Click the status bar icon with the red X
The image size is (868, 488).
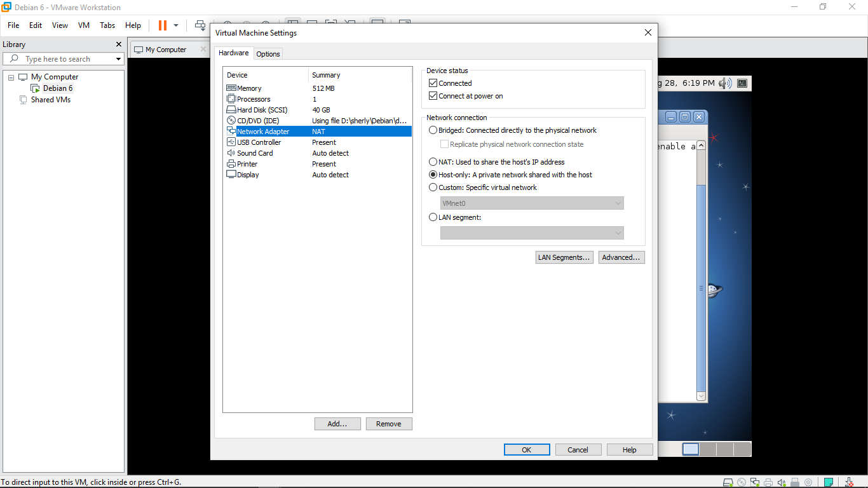pyautogui.click(x=849, y=482)
